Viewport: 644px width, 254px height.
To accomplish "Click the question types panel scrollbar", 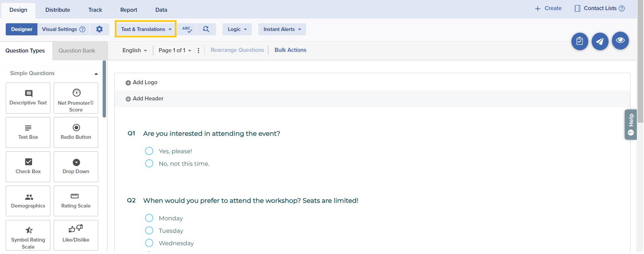I will tap(104, 89).
